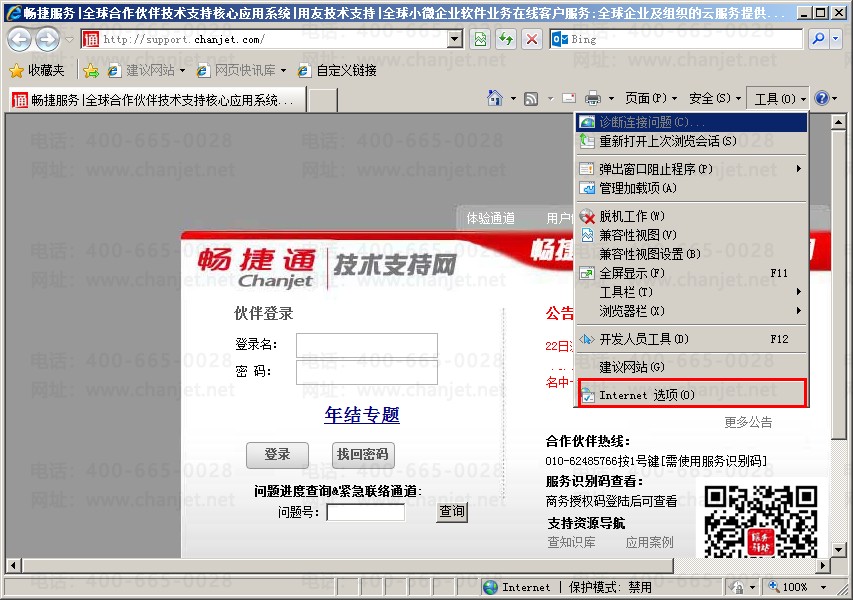The width and height of the screenshot is (853, 600).
Task: Expand 工具栏(T) submenu
Action: 691,292
